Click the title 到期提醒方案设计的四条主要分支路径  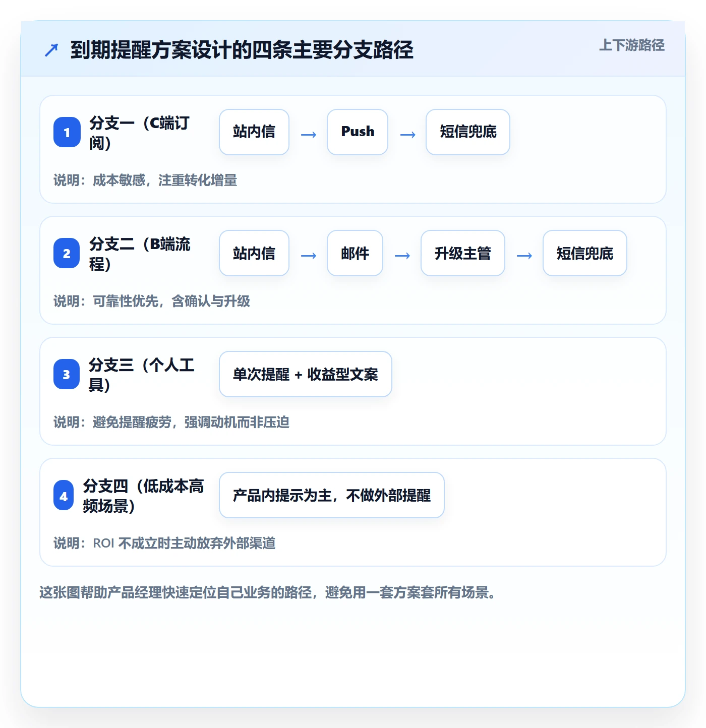click(x=242, y=50)
